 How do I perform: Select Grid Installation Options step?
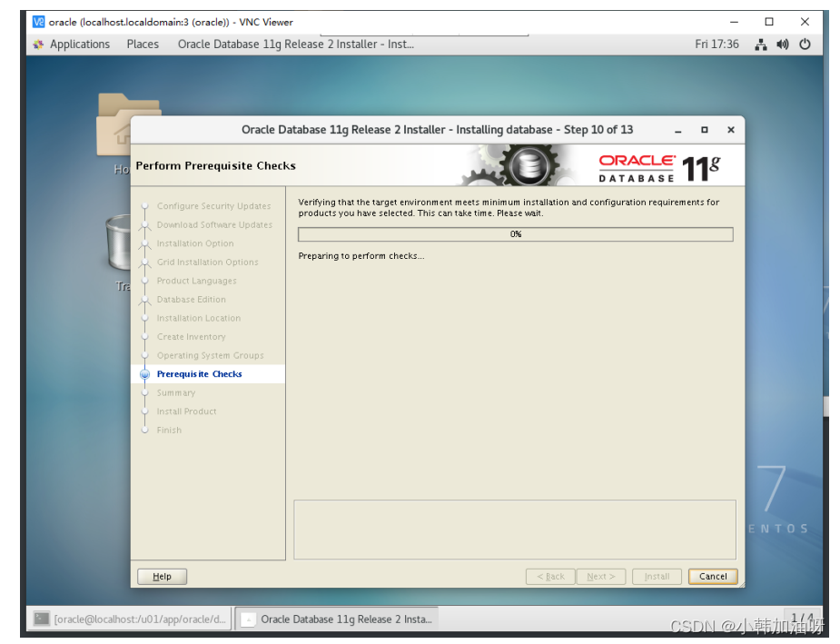207,263
